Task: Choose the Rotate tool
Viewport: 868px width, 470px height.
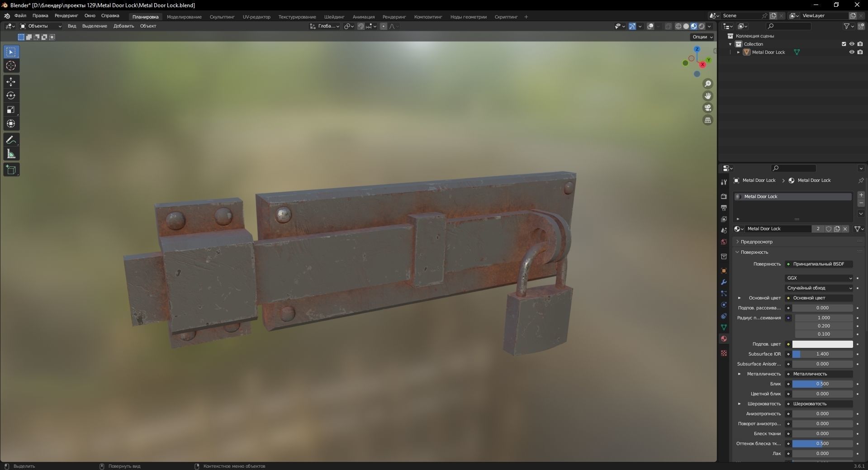Action: tap(11, 95)
